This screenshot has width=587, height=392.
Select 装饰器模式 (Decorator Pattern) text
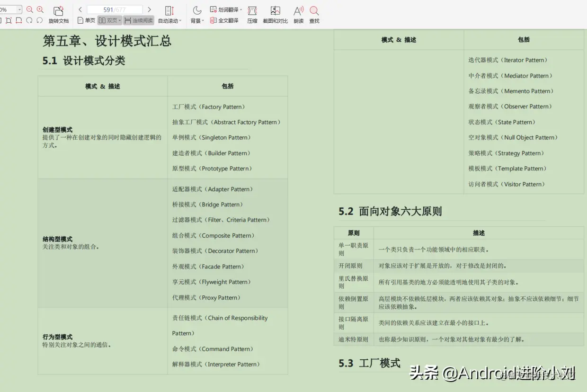click(x=215, y=251)
